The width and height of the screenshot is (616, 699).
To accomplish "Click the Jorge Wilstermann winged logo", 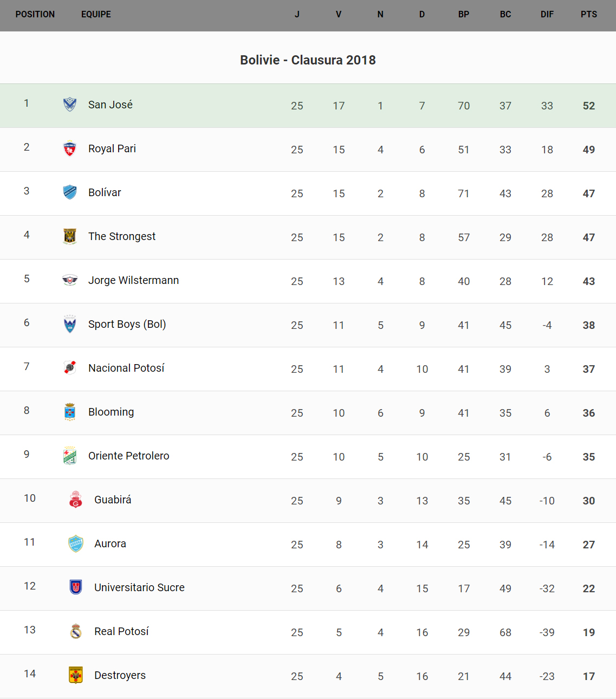I will [70, 280].
